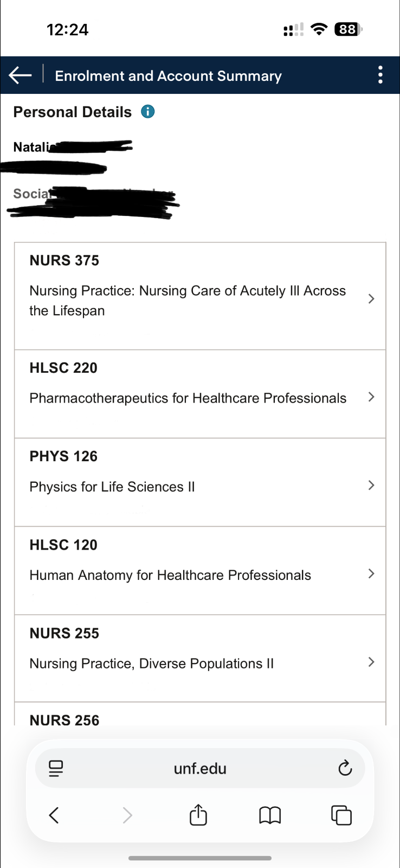Screen dimensions: 400x868
Task: Open Physics for Life Sciences II
Action: pyautogui.click(x=112, y=487)
